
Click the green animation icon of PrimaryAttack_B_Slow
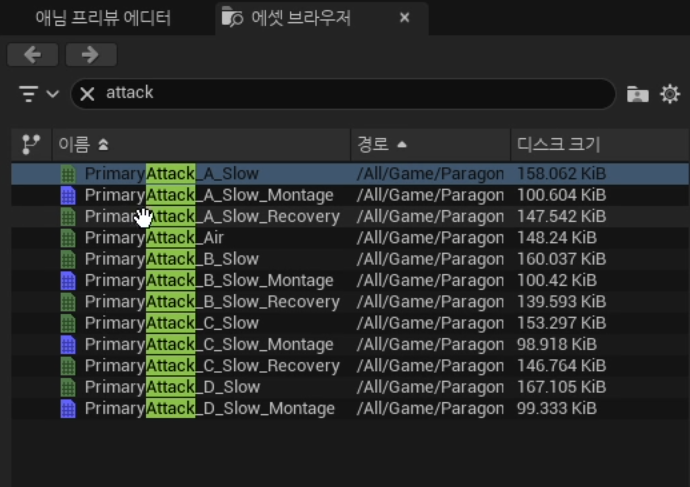click(68, 259)
